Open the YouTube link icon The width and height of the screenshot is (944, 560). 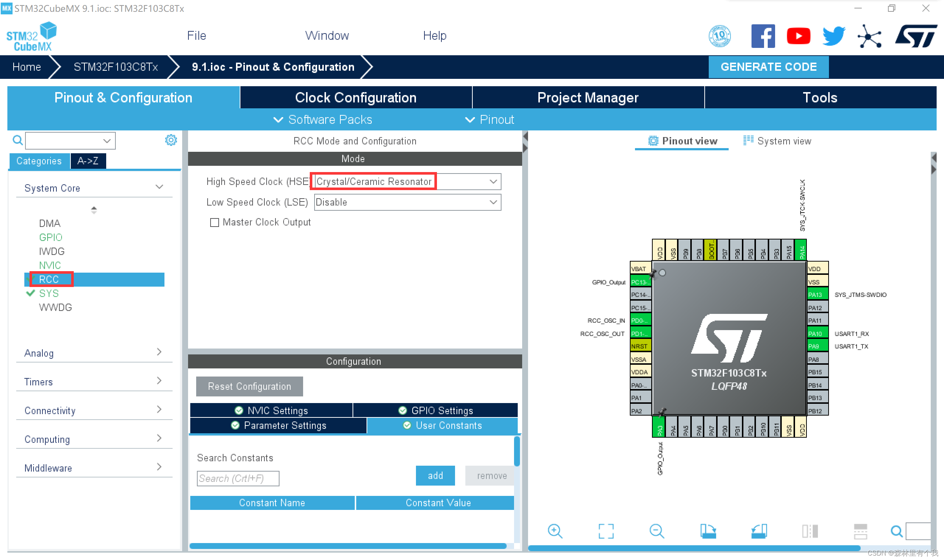click(x=798, y=36)
